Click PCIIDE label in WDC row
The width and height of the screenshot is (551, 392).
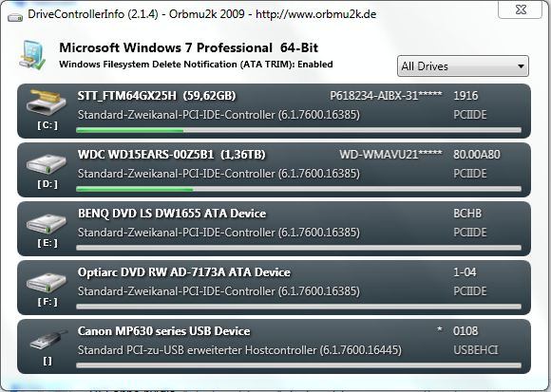click(x=470, y=174)
